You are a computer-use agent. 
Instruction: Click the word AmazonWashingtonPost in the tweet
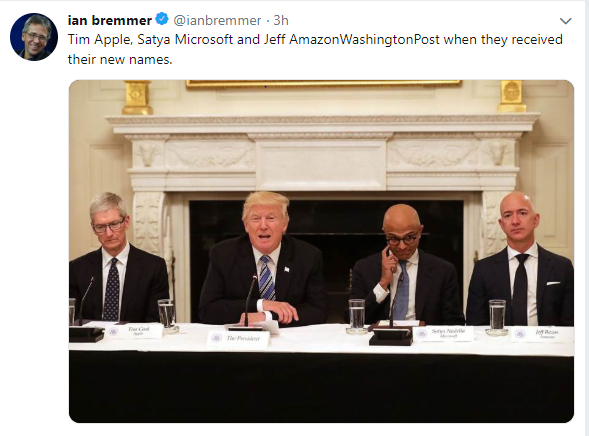click(364, 39)
